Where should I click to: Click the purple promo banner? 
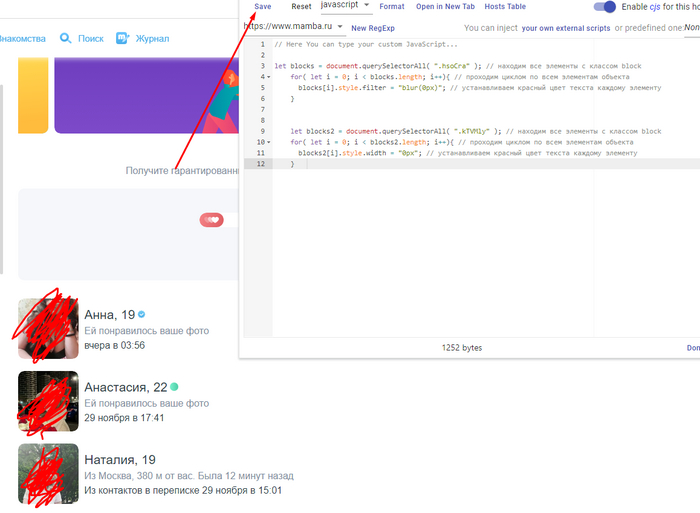[x=146, y=95]
